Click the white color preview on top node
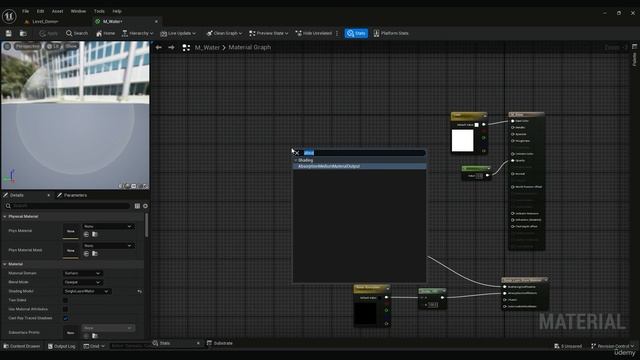 (462, 140)
